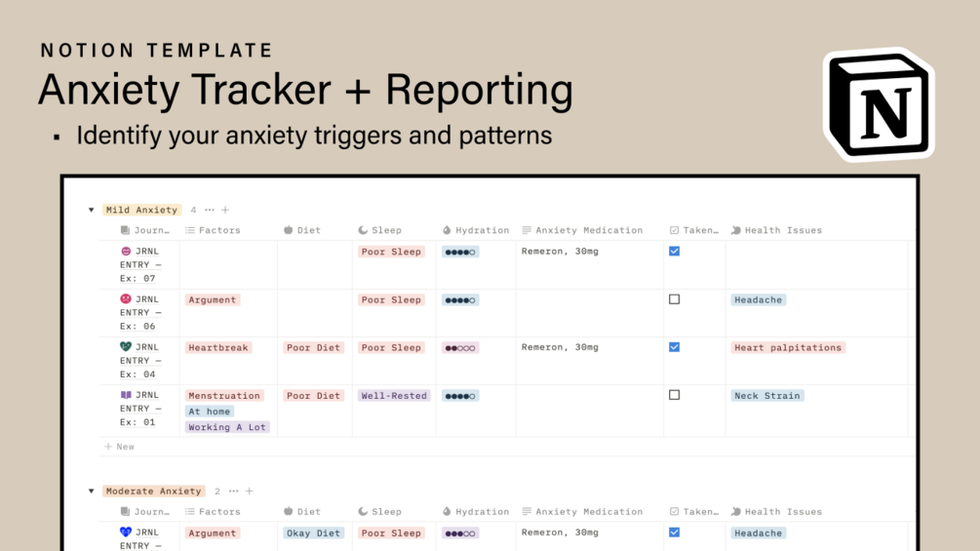The image size is (980, 551).
Task: Click the Factors list icon in Mild Anxiety header
Action: pyautogui.click(x=190, y=230)
